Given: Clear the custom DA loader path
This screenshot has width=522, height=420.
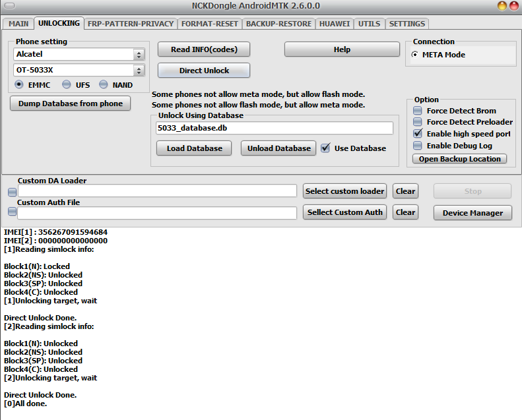Looking at the screenshot, I should (405, 191).
